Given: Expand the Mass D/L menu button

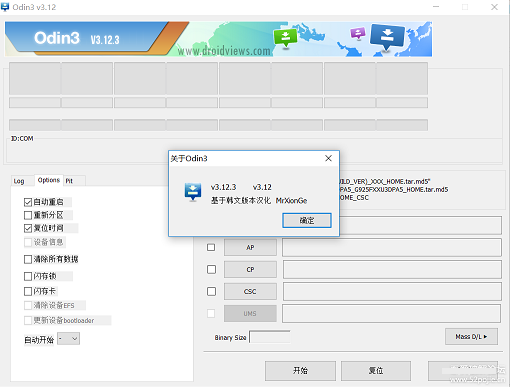Looking at the screenshot, I should point(471,337).
